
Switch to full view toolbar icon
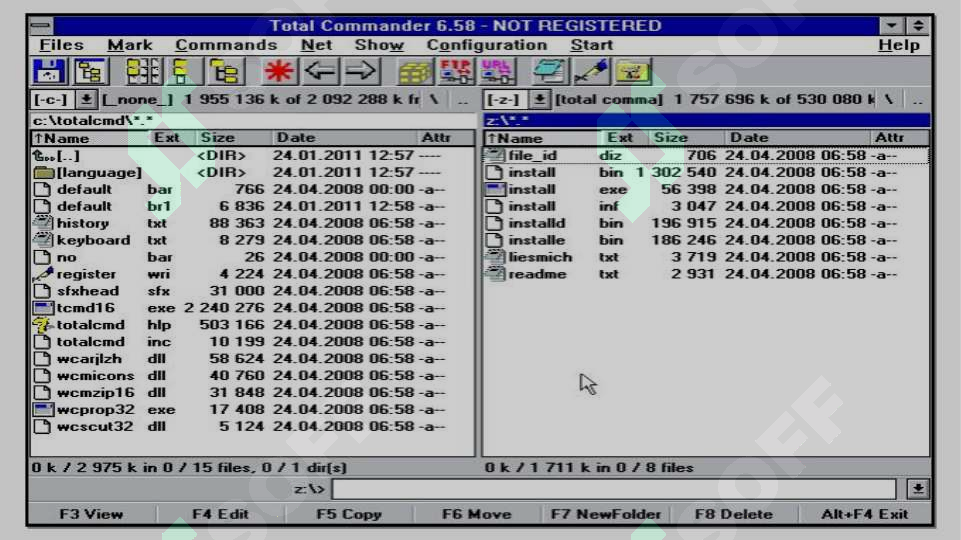click(x=181, y=71)
